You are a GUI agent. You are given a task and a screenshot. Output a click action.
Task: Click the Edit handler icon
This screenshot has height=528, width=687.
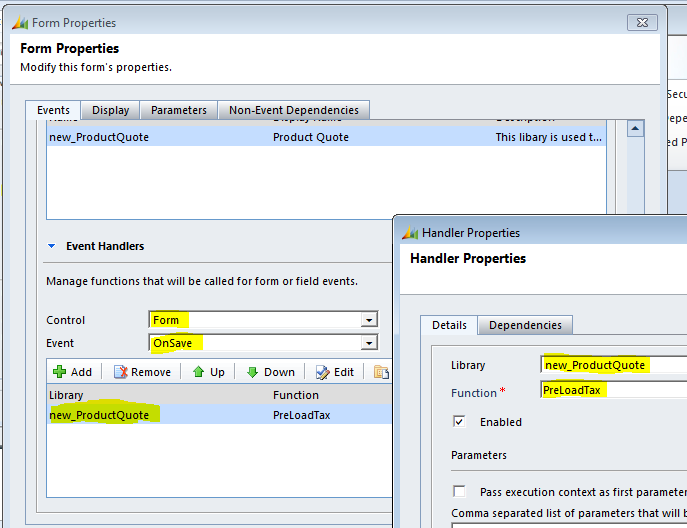coord(322,372)
